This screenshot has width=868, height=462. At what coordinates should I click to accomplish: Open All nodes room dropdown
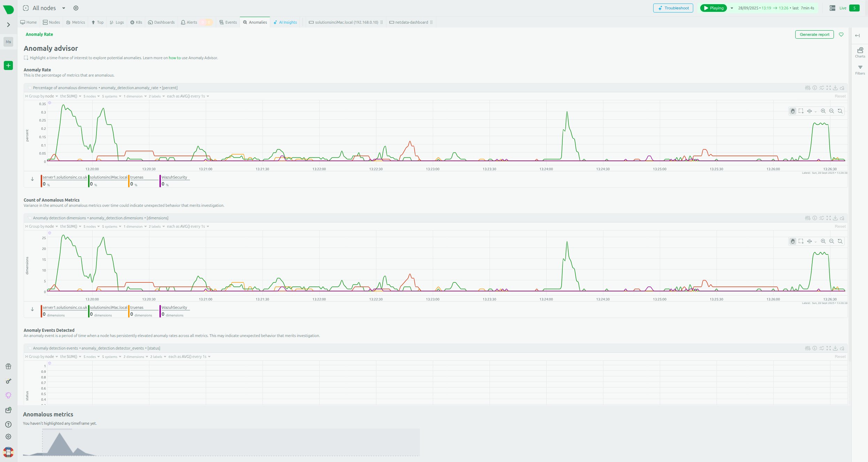click(x=63, y=8)
